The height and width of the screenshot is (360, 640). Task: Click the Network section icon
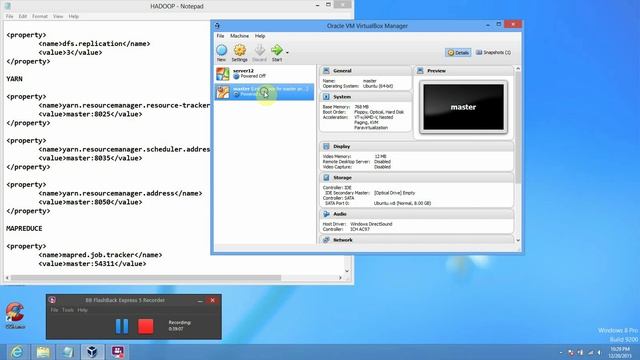[x=326, y=240]
